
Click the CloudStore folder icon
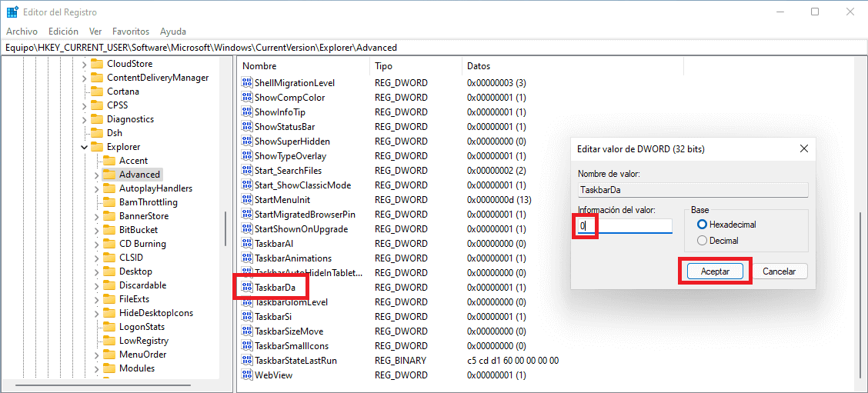click(97, 64)
